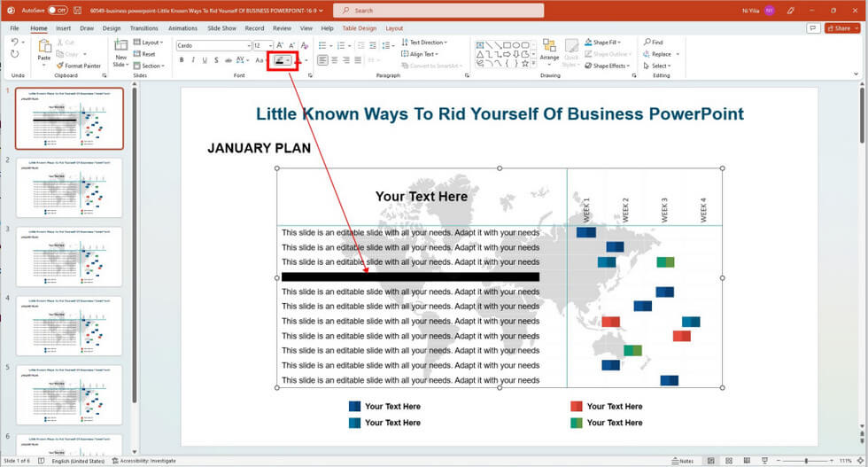
Task: Toggle the AutoSave switch
Action: [57, 10]
